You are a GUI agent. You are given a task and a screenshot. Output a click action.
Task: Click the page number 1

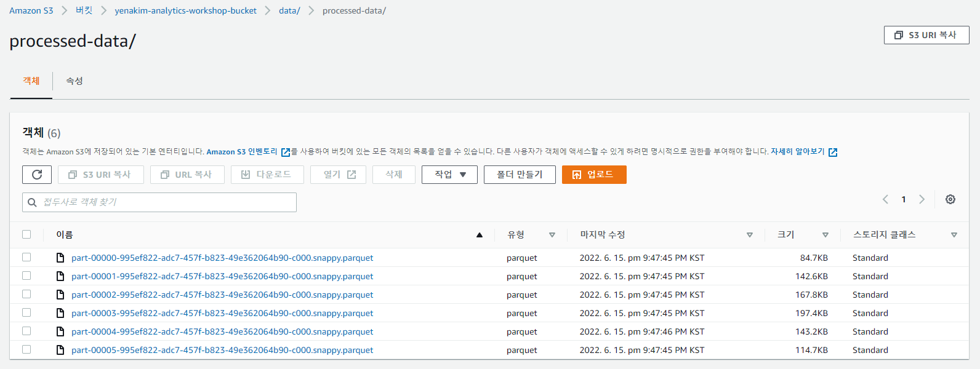coord(904,199)
